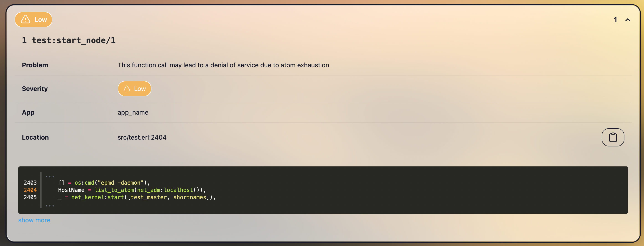This screenshot has height=246, width=644.
Task: Collapse the finding with the chevron arrow
Action: 628,20
